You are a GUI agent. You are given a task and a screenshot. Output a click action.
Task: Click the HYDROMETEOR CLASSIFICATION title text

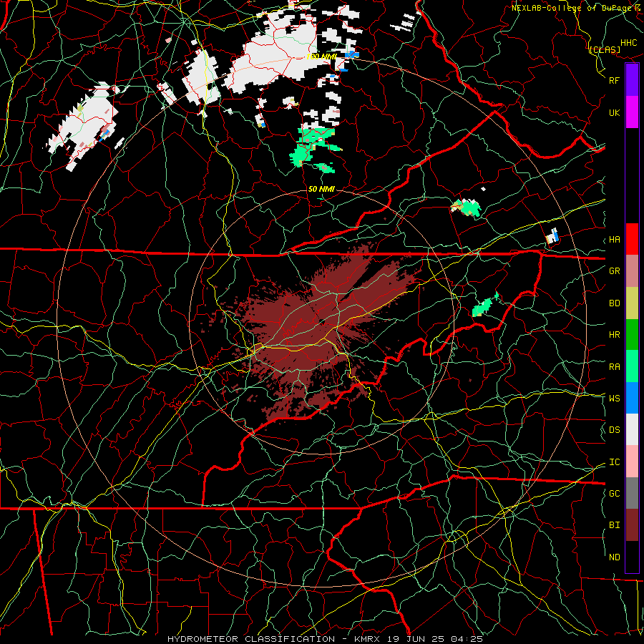click(x=251, y=639)
